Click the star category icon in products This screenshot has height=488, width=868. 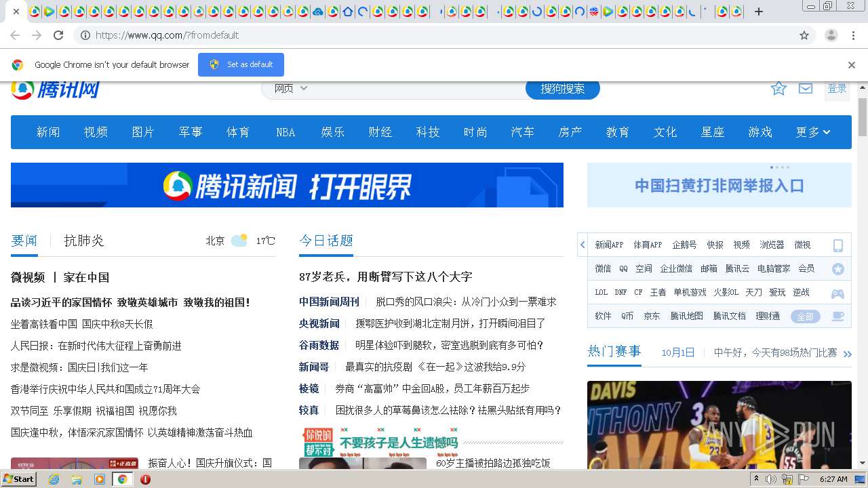[838, 269]
